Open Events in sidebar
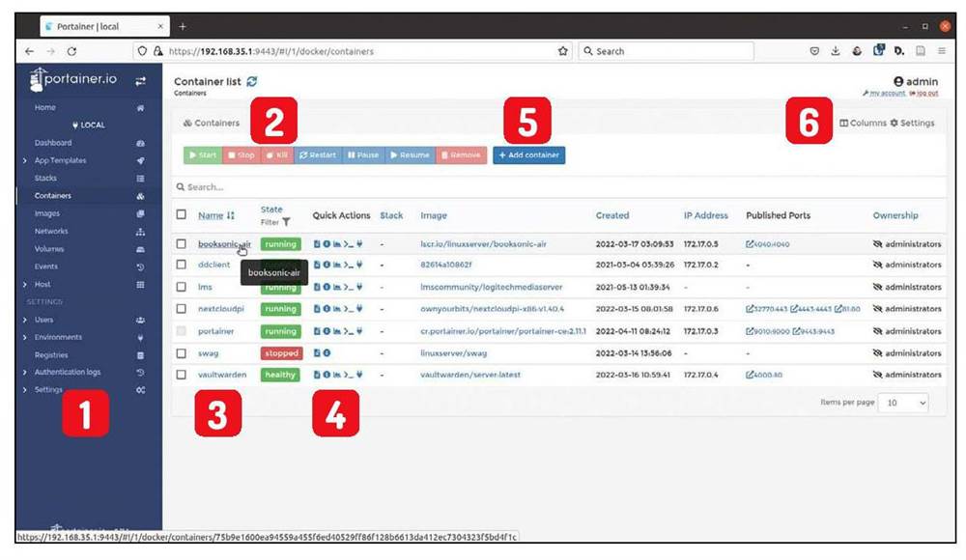Image resolution: width=966 pixels, height=560 pixels. [x=46, y=266]
